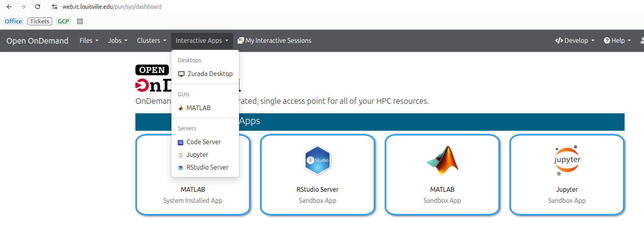
Task: Open the GCP bookmark
Action: click(63, 21)
